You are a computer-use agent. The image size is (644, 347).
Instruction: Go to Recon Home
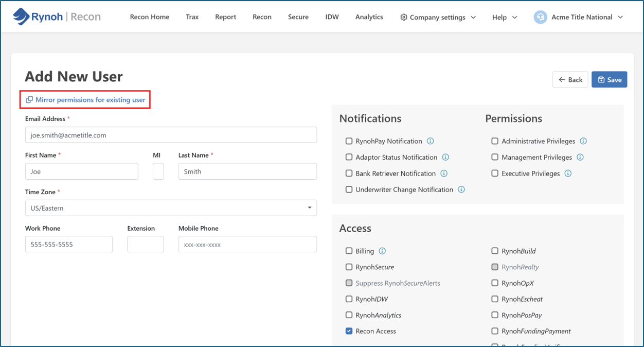click(x=150, y=17)
